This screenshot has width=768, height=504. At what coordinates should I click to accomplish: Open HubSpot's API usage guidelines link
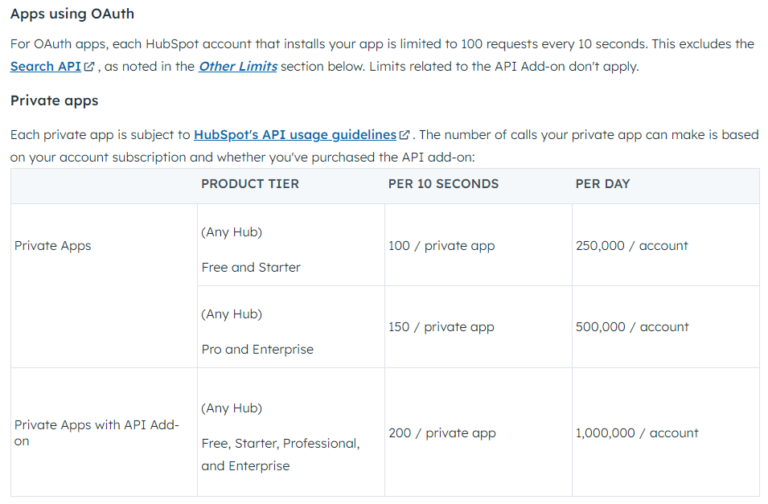coord(295,135)
